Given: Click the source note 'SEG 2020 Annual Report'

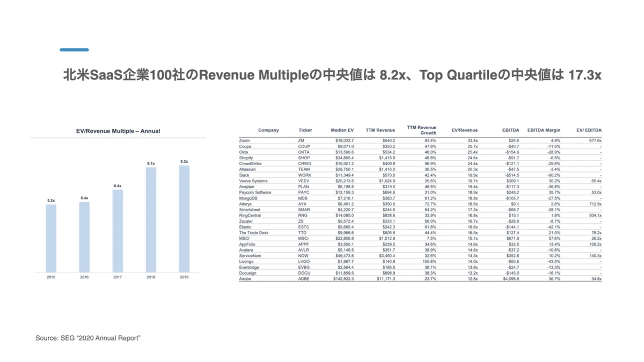Looking at the screenshot, I should coord(88,338).
